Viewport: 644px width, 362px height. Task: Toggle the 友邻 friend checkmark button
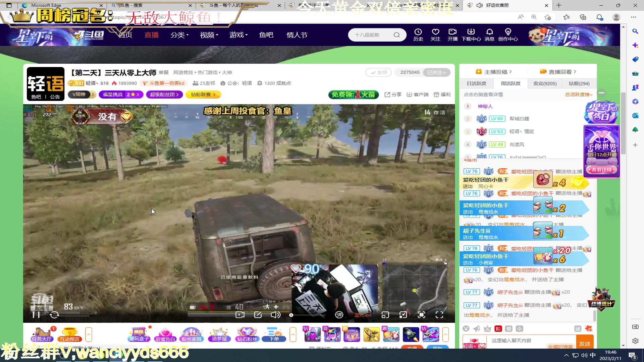pyautogui.click(x=379, y=72)
